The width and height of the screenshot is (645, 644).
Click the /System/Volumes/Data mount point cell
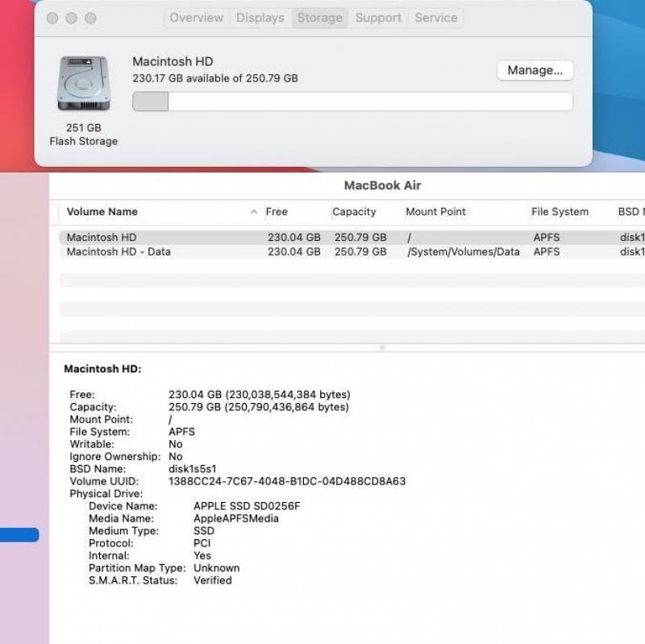[x=464, y=251]
